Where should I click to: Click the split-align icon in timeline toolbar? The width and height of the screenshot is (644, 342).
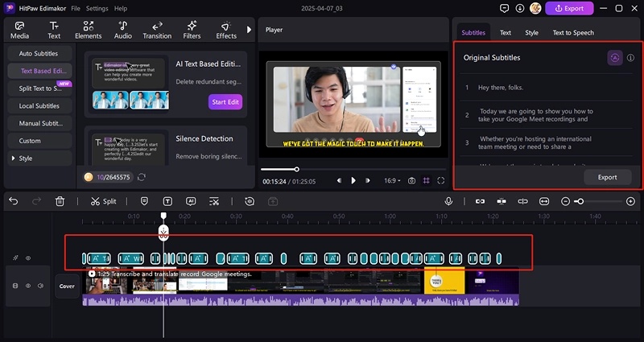click(x=522, y=201)
